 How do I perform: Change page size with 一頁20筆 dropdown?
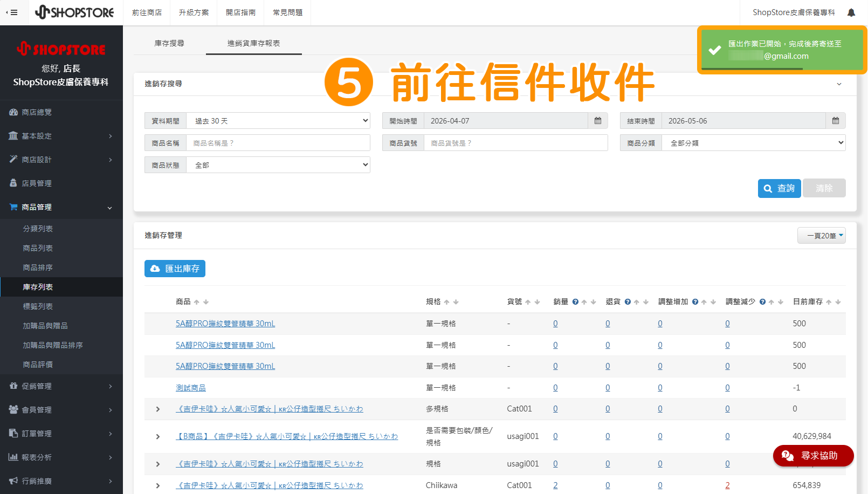822,236
